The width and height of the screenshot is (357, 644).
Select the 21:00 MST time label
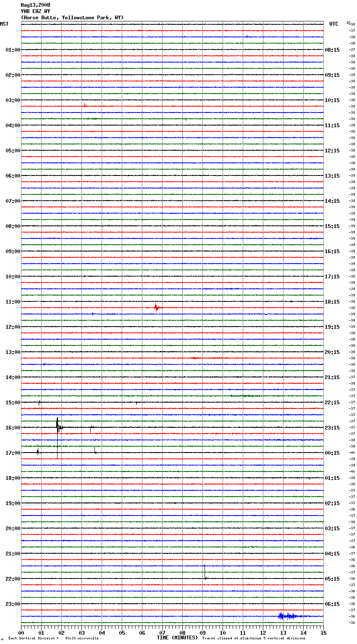tap(13, 554)
